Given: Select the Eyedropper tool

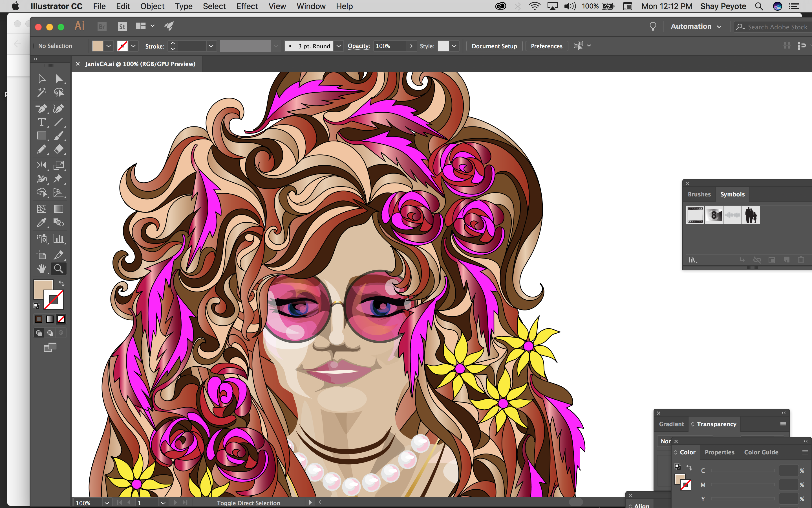Looking at the screenshot, I should tap(42, 222).
